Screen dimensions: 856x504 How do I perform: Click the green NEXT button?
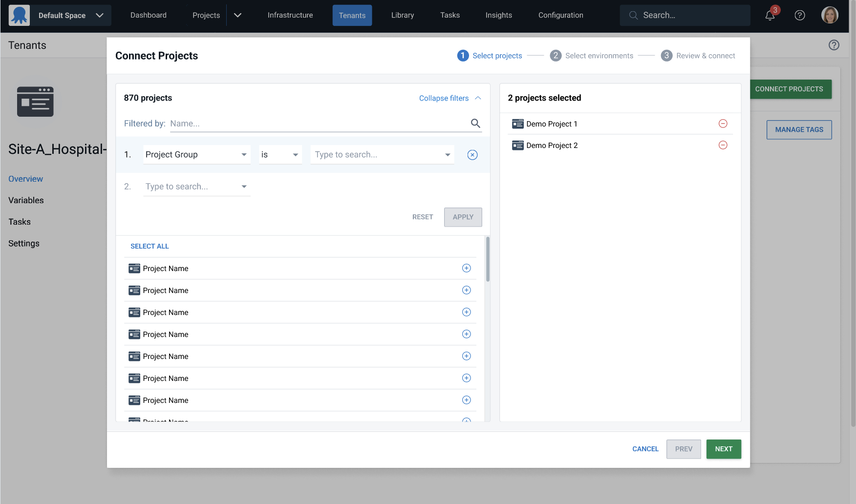pyautogui.click(x=724, y=449)
